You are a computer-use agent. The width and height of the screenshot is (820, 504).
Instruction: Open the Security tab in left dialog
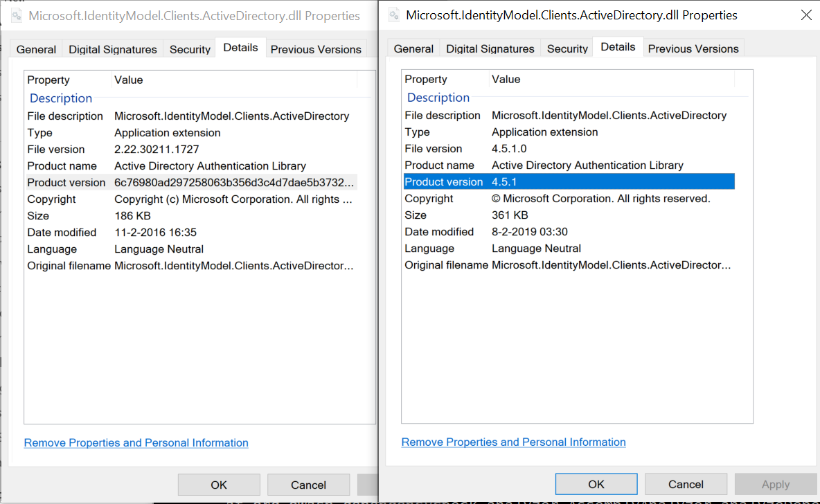(x=189, y=49)
